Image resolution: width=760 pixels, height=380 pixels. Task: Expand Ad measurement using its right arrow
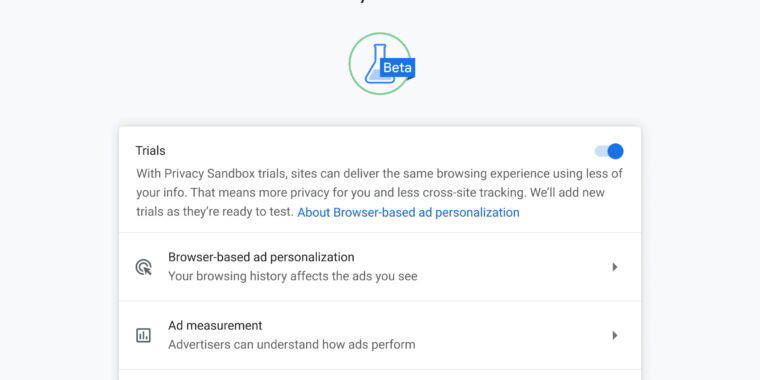(615, 335)
